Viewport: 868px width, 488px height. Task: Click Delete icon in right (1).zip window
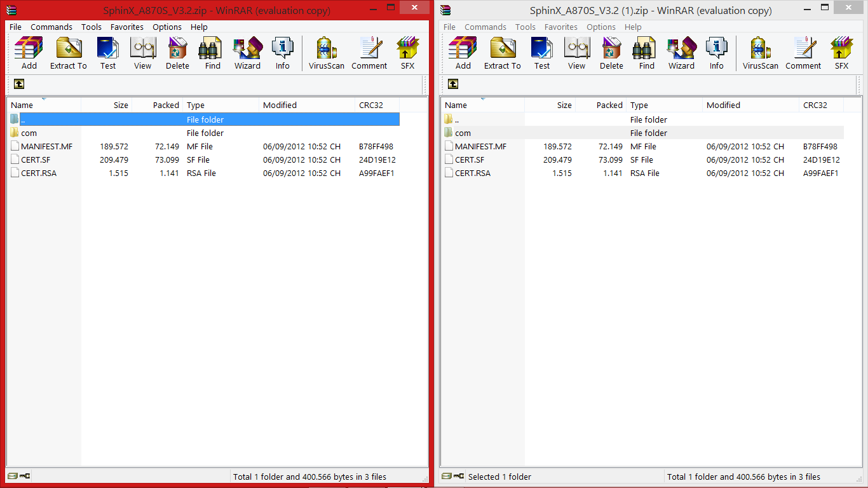tap(612, 53)
